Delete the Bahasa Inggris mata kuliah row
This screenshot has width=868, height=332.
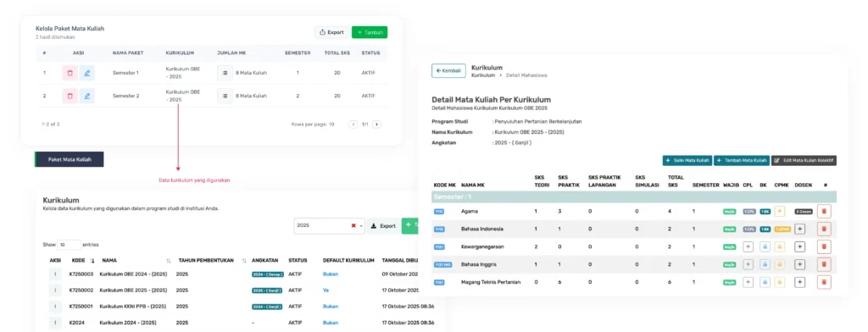pyautogui.click(x=824, y=264)
